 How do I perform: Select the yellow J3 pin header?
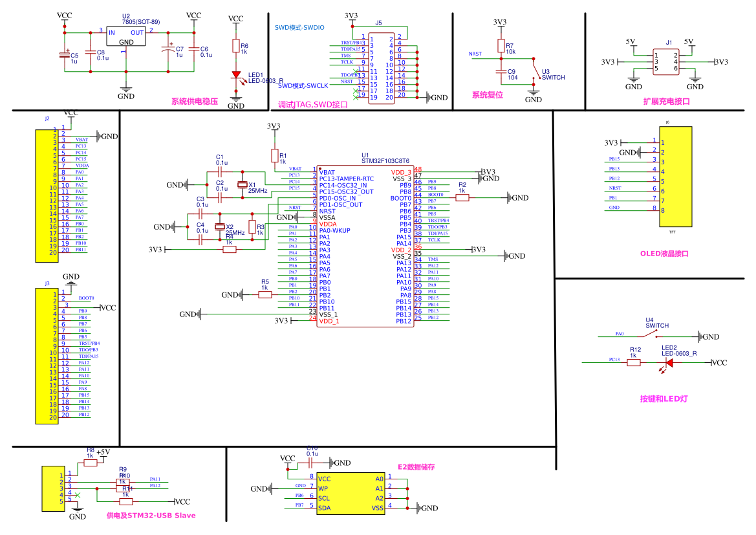click(46, 357)
